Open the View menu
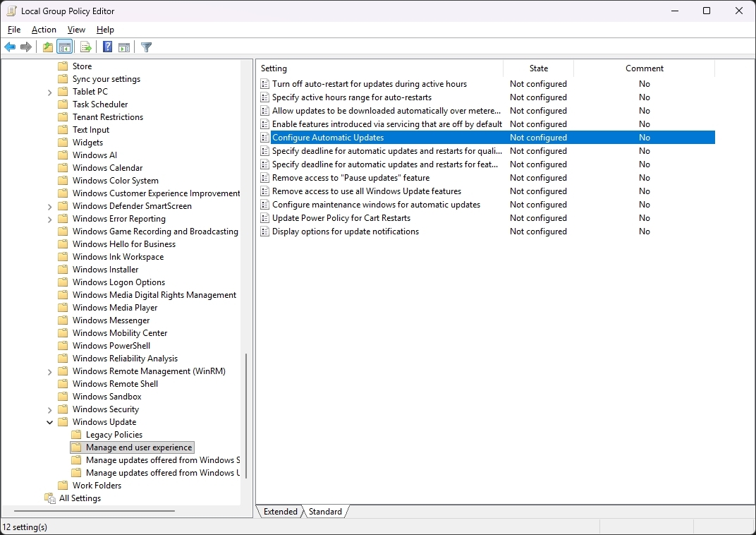The height and width of the screenshot is (535, 756). click(x=76, y=30)
